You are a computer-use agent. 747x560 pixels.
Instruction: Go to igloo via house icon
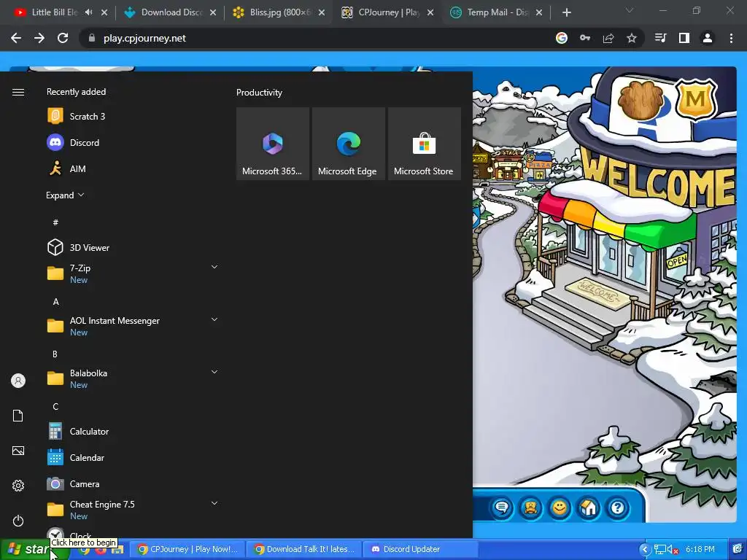tap(589, 507)
